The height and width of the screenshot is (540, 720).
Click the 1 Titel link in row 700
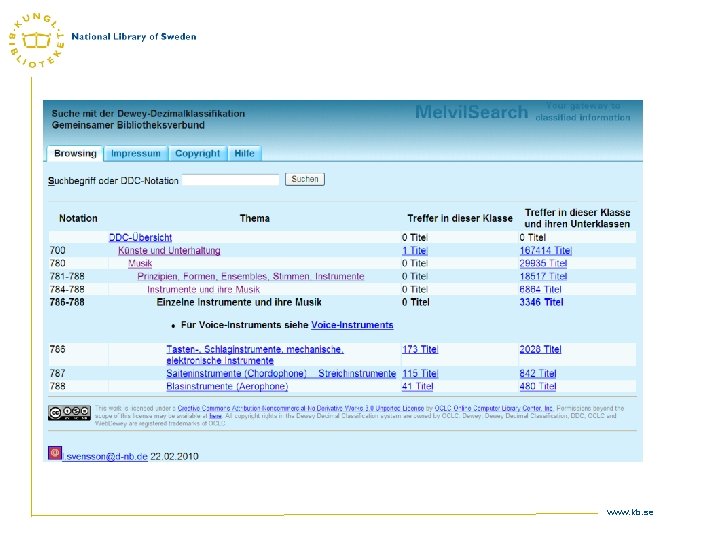pos(415,250)
